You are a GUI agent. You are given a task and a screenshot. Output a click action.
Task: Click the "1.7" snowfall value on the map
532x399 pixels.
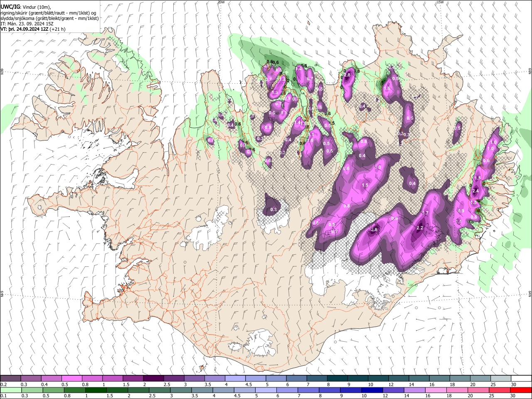point(425,213)
